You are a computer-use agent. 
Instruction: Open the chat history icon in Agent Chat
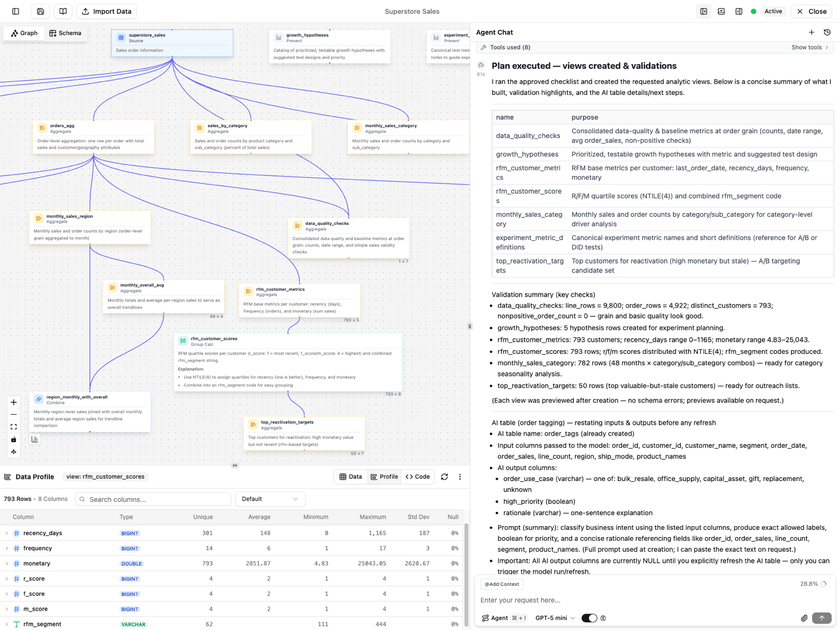point(828,32)
